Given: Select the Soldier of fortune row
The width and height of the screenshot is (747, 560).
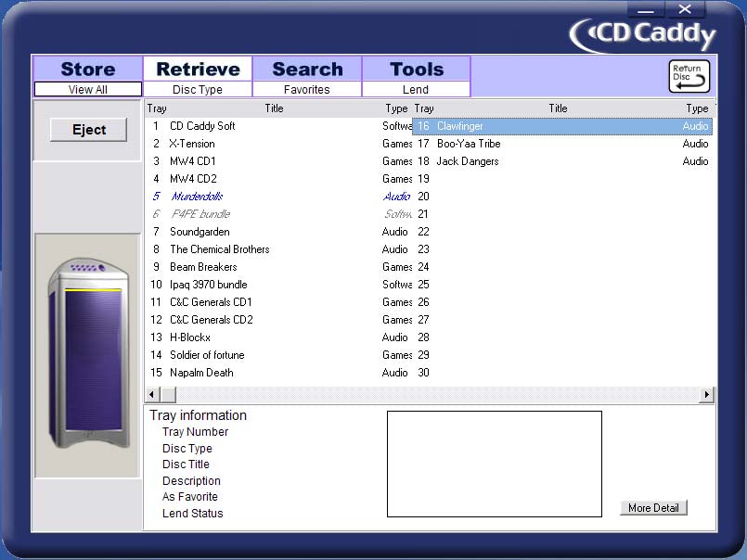Looking at the screenshot, I should point(278,355).
